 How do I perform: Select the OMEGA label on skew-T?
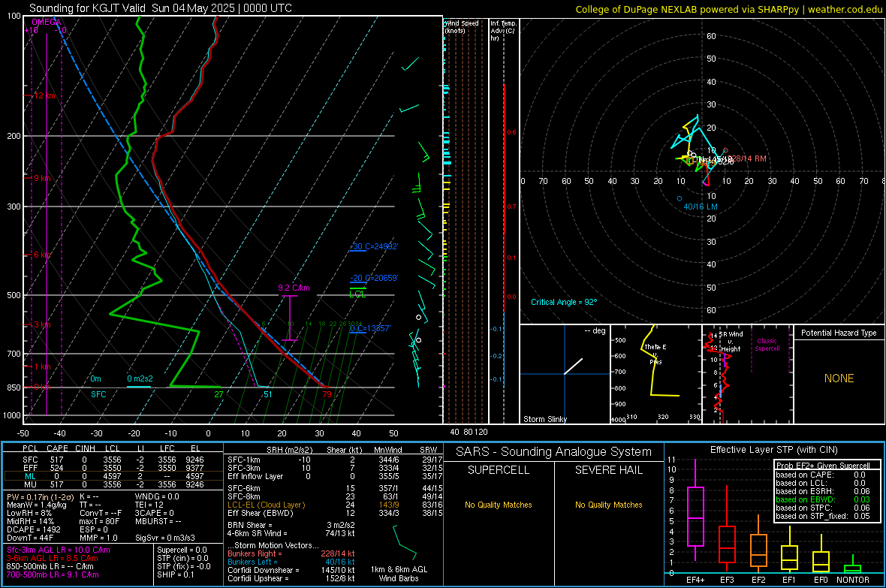pyautogui.click(x=47, y=22)
